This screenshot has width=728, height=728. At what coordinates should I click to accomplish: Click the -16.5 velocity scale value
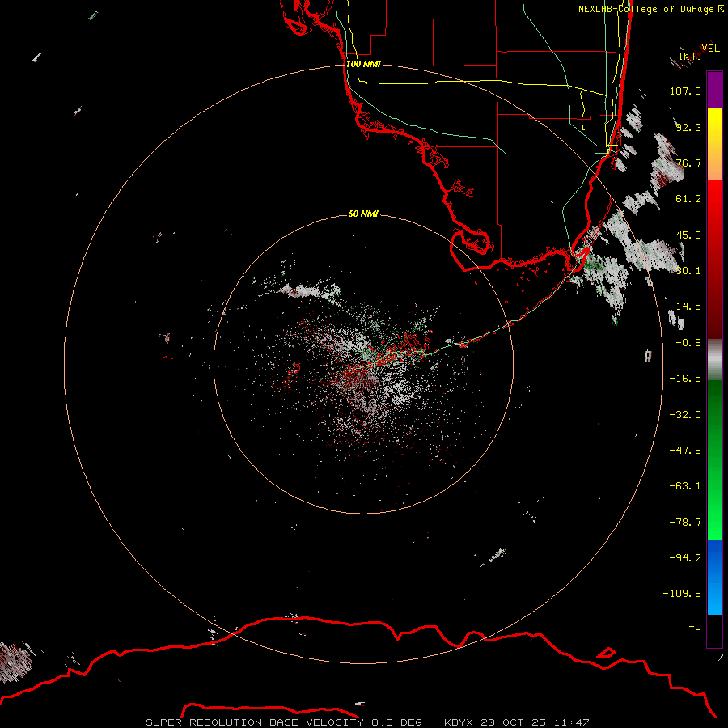pyautogui.click(x=685, y=379)
